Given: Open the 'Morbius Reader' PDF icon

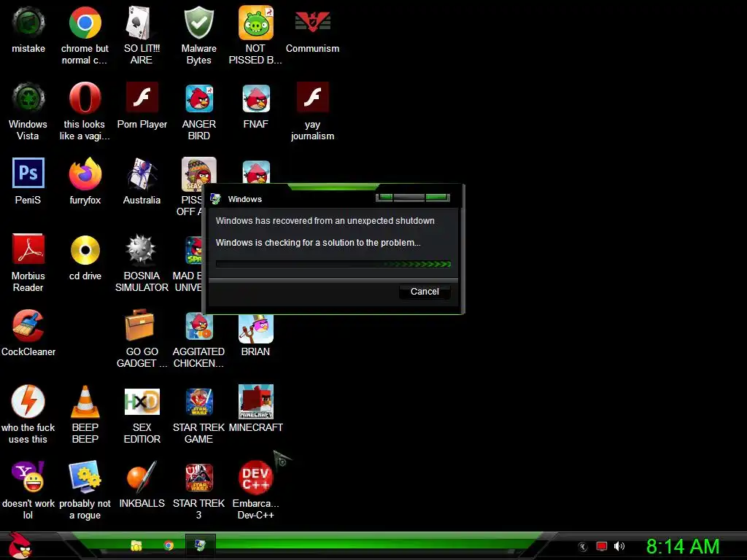Looking at the screenshot, I should (28, 249).
